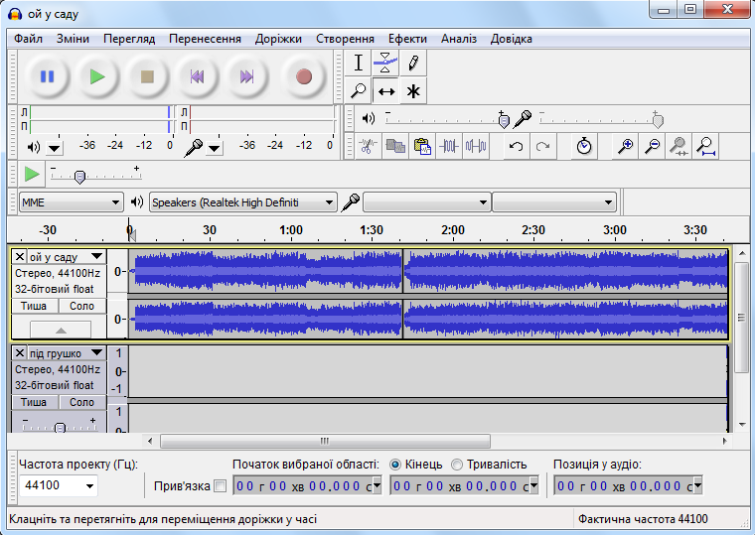
Task: Open the Sync-Lock clock icon
Action: [x=584, y=146]
